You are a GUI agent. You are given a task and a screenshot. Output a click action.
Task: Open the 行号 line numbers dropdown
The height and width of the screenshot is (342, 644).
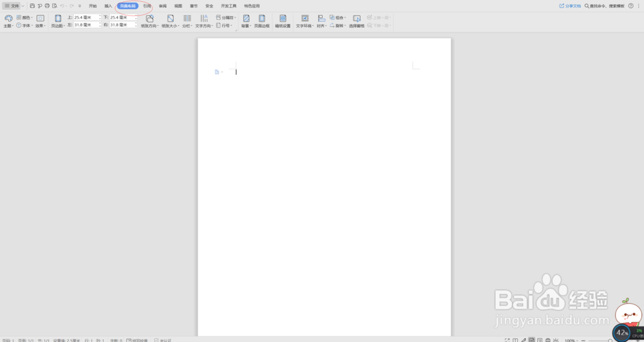click(223, 26)
